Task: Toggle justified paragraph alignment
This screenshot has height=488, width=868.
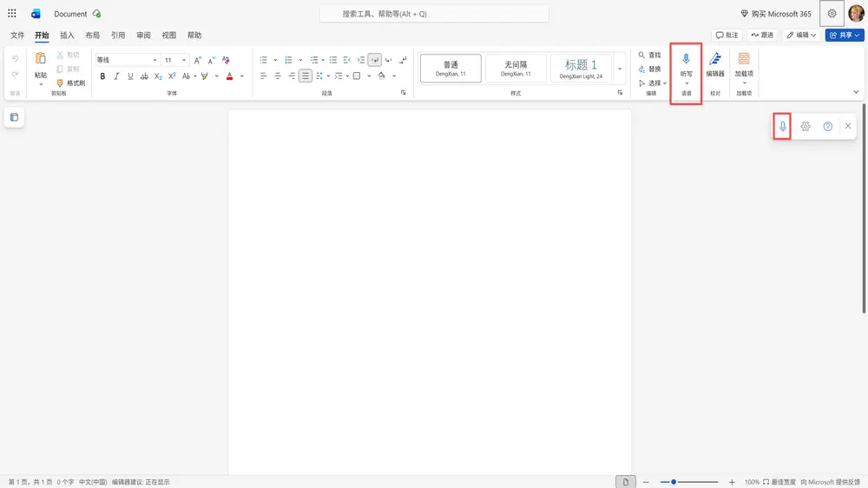Action: pyautogui.click(x=306, y=76)
